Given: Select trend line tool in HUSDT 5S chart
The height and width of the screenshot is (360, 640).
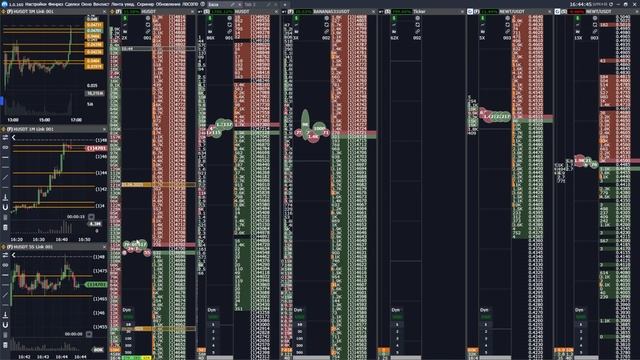Looking at the screenshot, I should [5, 295].
